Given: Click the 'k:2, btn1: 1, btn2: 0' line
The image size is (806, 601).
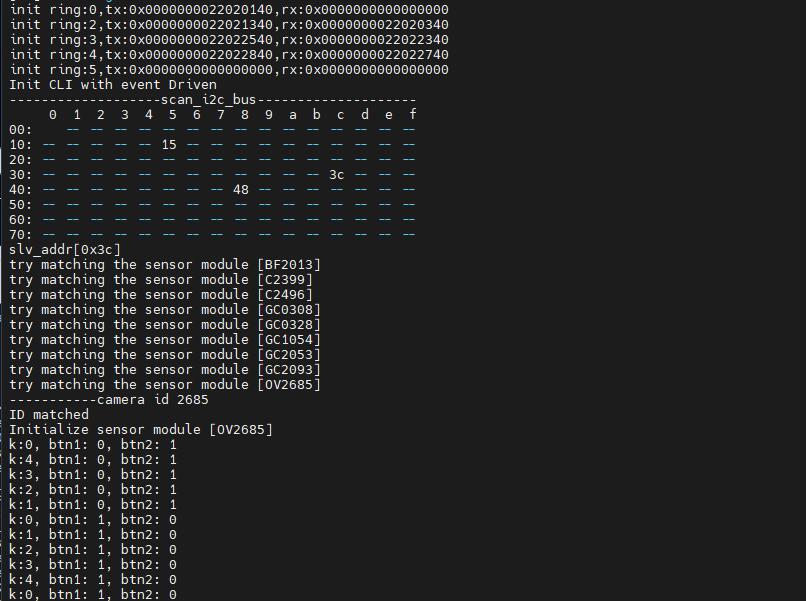Looking at the screenshot, I should 93,550.
